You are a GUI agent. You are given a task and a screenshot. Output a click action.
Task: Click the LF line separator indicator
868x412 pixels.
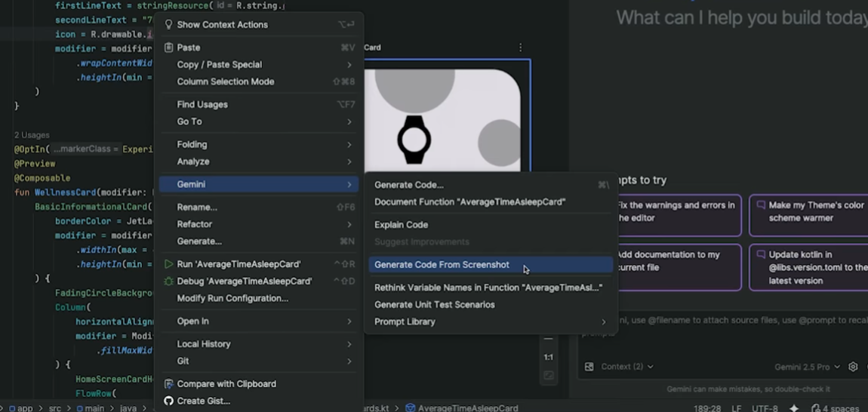click(x=737, y=408)
